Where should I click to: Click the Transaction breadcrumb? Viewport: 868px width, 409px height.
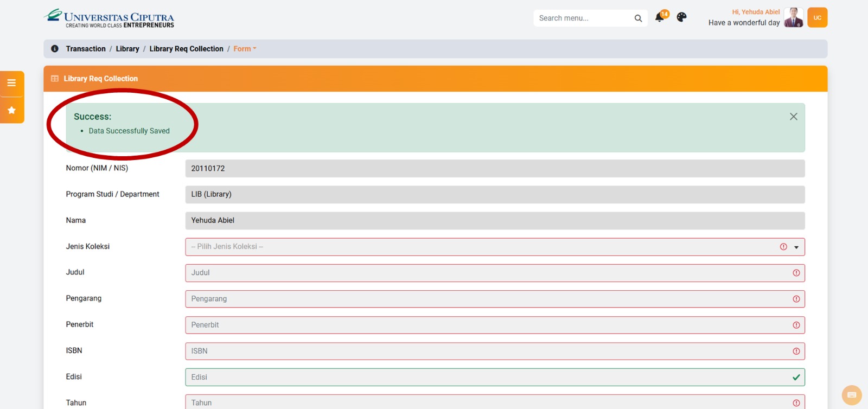click(x=86, y=49)
